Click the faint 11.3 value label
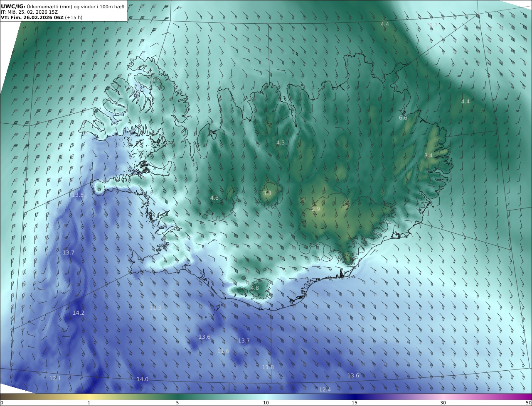Viewport: 532px width, 406px height. [155, 308]
